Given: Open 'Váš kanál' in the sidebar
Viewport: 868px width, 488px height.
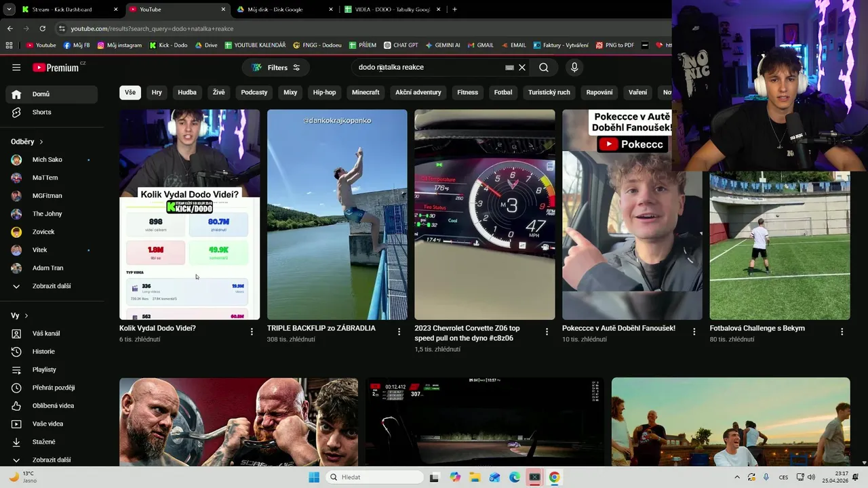Looking at the screenshot, I should click(x=52, y=333).
